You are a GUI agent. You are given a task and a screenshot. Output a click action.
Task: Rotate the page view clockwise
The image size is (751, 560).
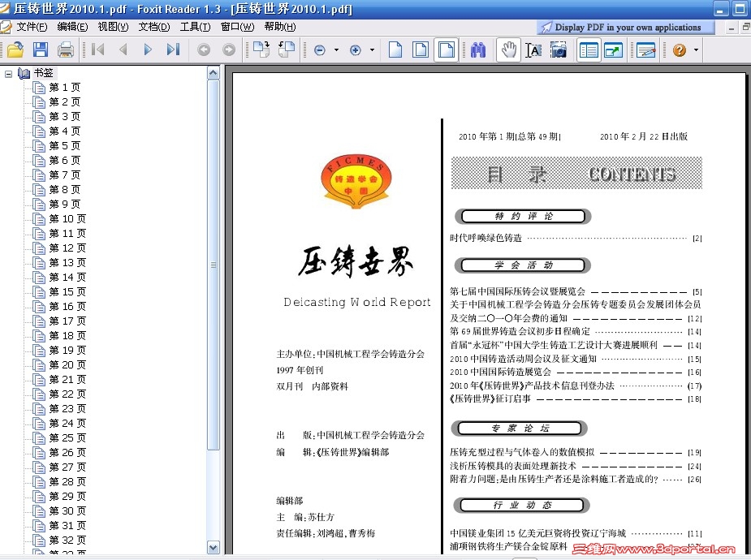click(261, 50)
